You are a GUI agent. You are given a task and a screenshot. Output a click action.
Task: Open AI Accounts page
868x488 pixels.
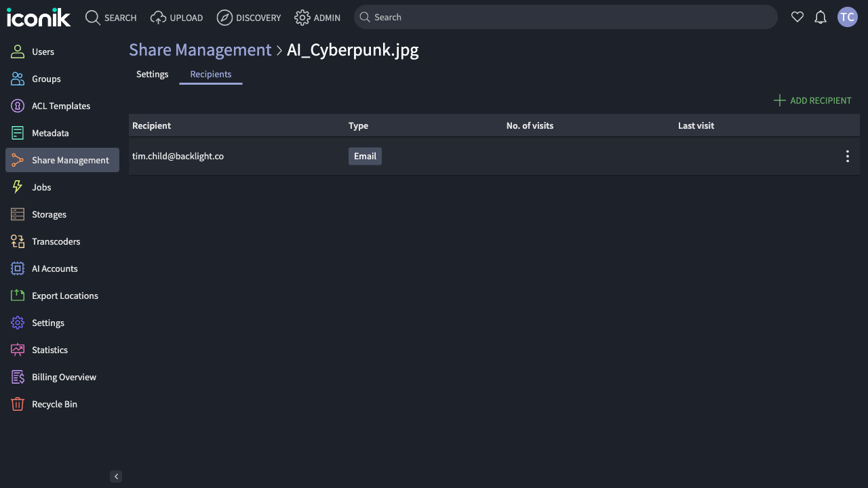click(54, 268)
